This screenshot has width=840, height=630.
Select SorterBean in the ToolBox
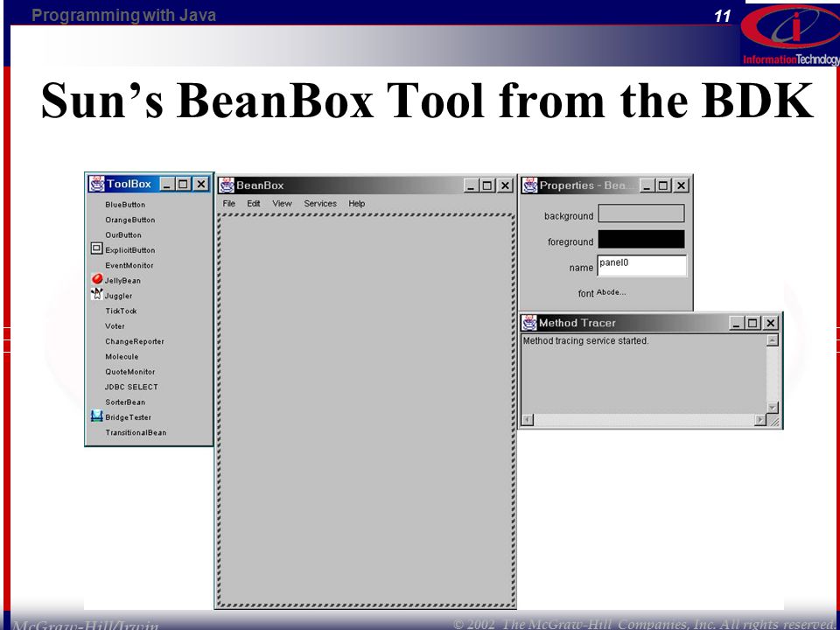(125, 402)
